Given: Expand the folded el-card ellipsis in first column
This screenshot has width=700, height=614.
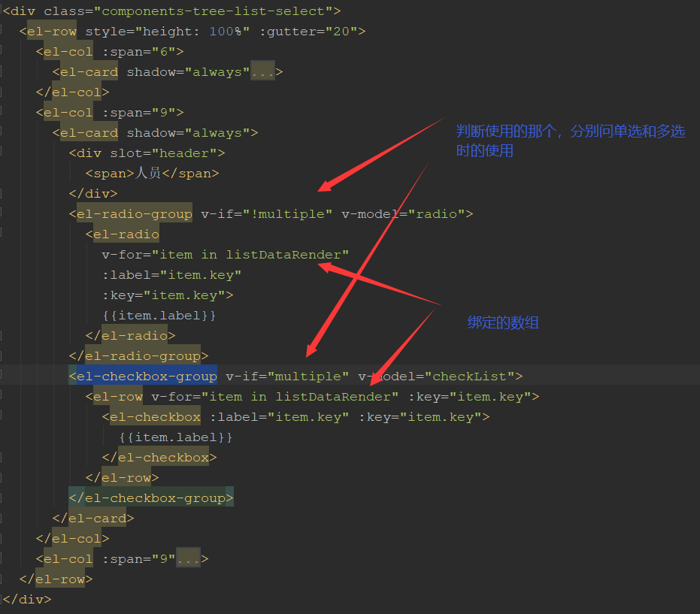Looking at the screenshot, I should tap(262, 72).
